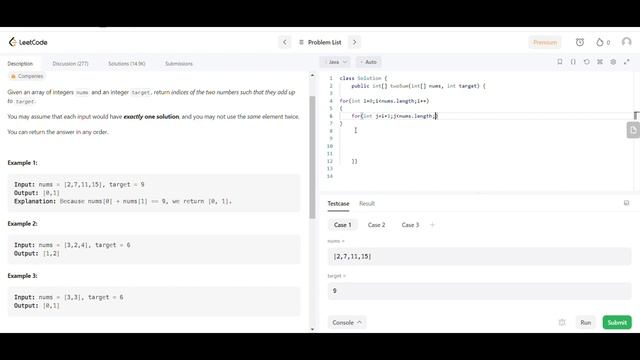
Task: Click the icon left of Run
Action: coord(562,322)
